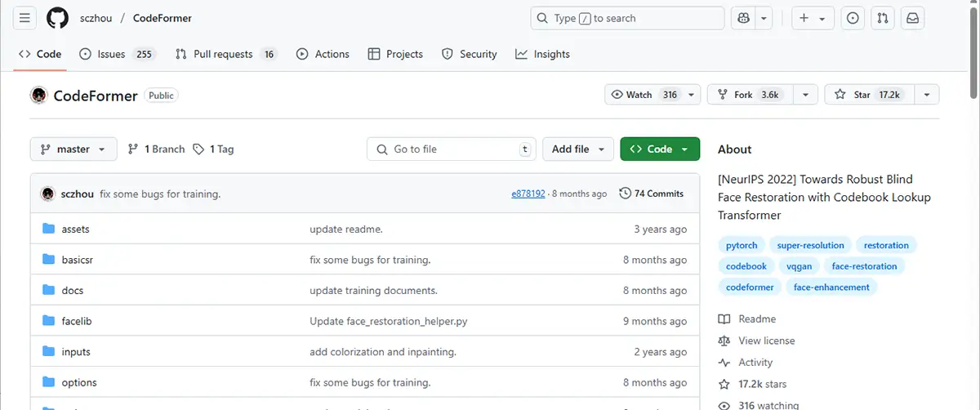Open the facelib folder
Screen dimensions: 980x410
tap(77, 321)
